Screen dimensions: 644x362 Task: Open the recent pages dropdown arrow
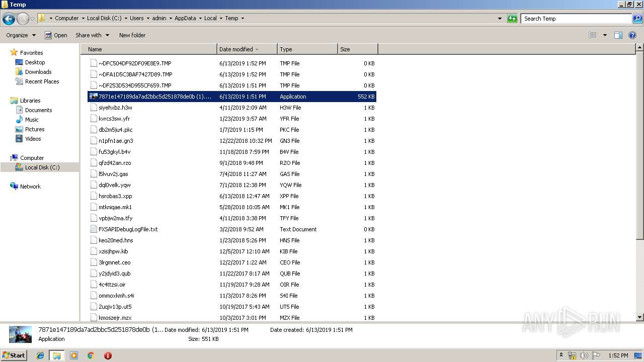[33, 19]
